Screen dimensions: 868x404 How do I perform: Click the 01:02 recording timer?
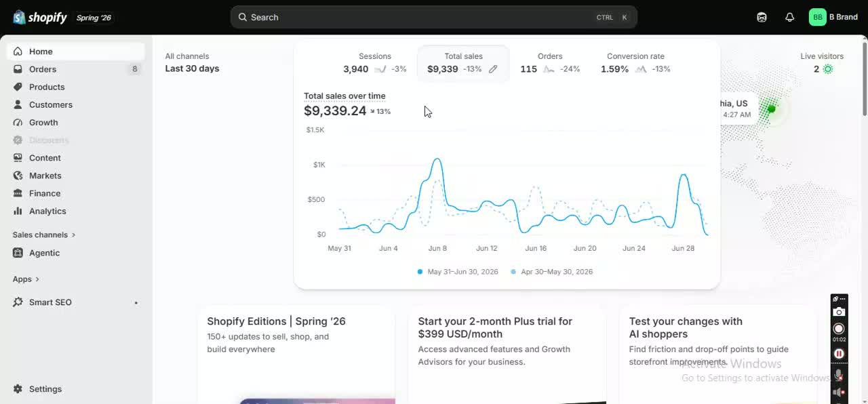pos(839,340)
